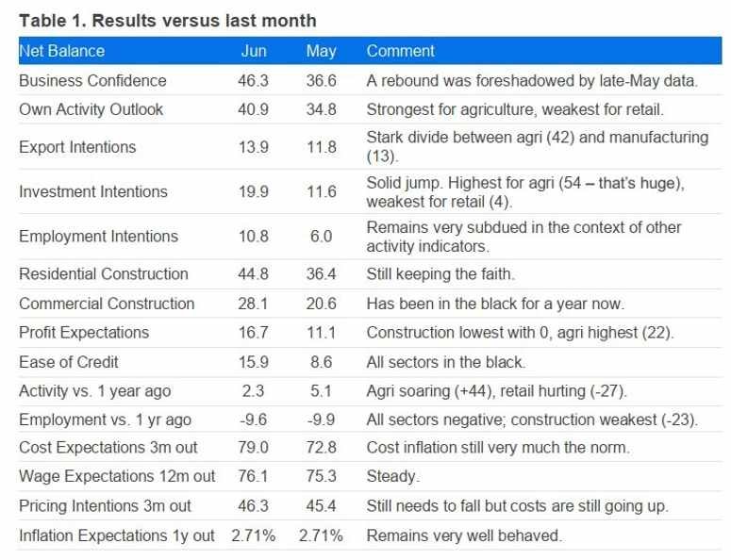Click the Employment Intentions row label
Screen dimensions: 731x560
click(x=98, y=236)
